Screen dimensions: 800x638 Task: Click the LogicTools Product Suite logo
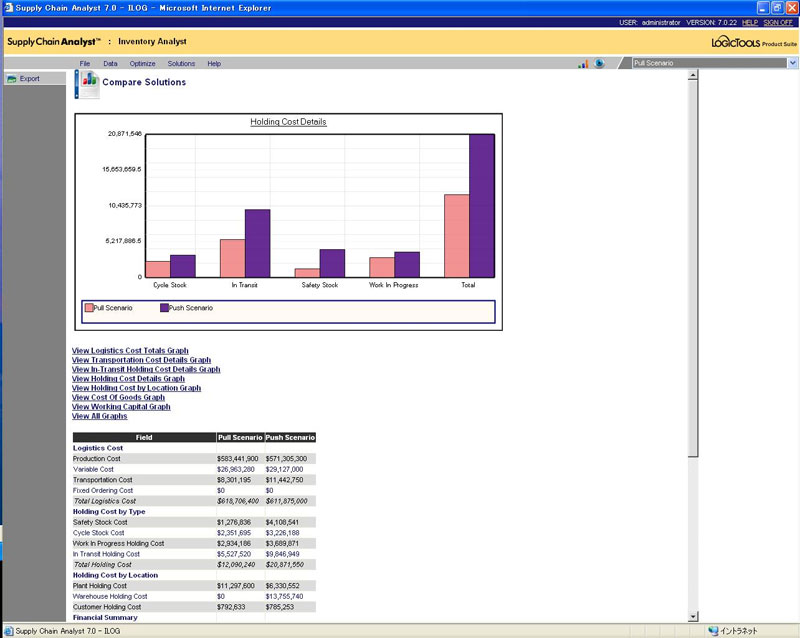coord(754,42)
